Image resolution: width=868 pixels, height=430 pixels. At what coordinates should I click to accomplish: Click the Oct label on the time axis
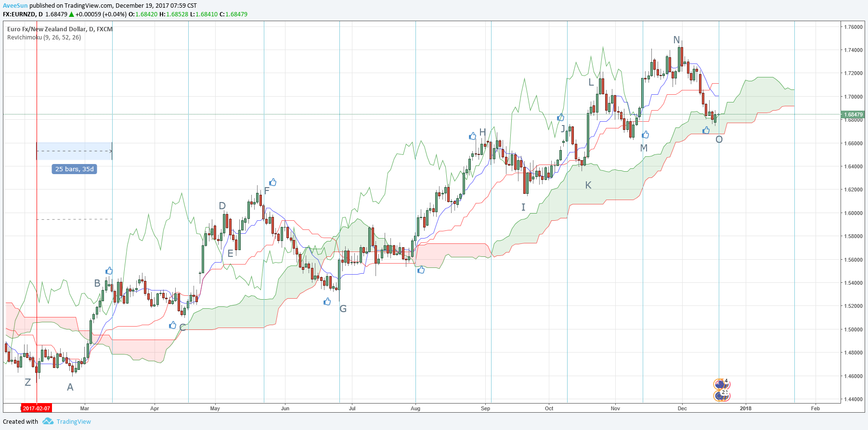[x=549, y=408]
